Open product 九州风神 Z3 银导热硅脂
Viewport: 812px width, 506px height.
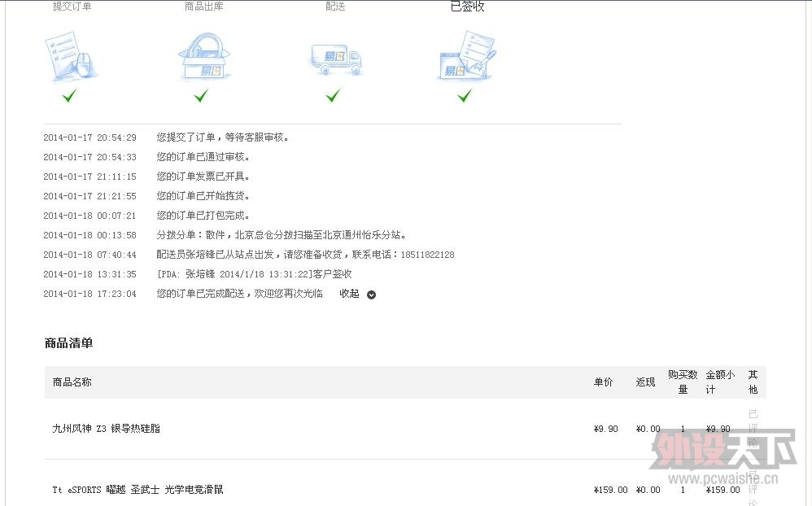(x=106, y=429)
